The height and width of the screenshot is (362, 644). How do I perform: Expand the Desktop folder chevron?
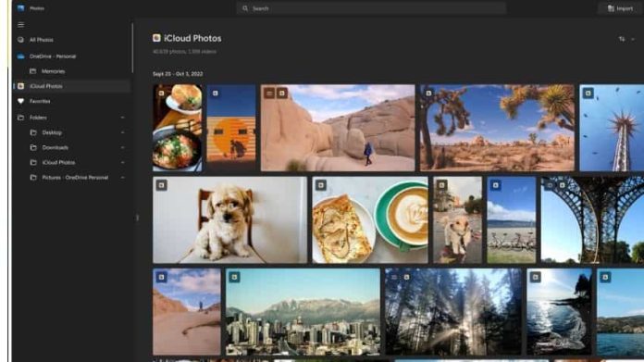(x=122, y=132)
